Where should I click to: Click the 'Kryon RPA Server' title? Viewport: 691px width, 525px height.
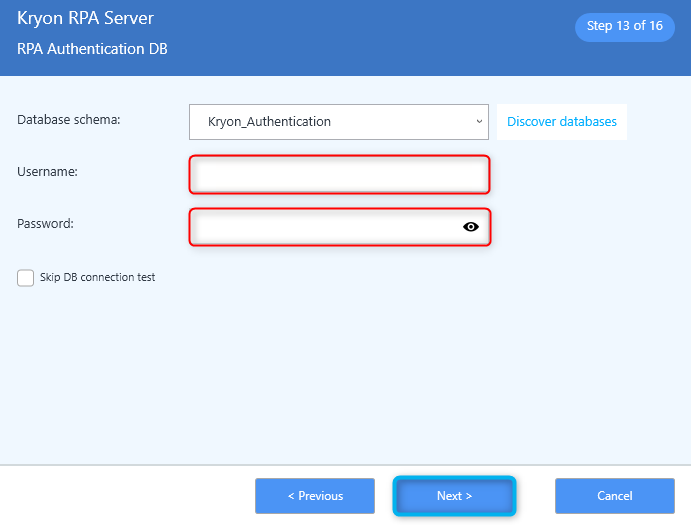coord(85,19)
